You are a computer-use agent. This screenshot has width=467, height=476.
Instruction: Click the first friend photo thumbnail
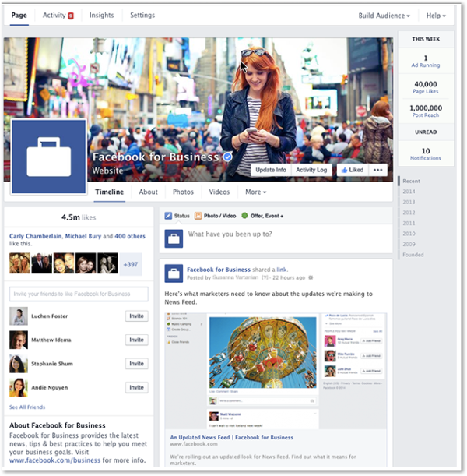coord(19,263)
